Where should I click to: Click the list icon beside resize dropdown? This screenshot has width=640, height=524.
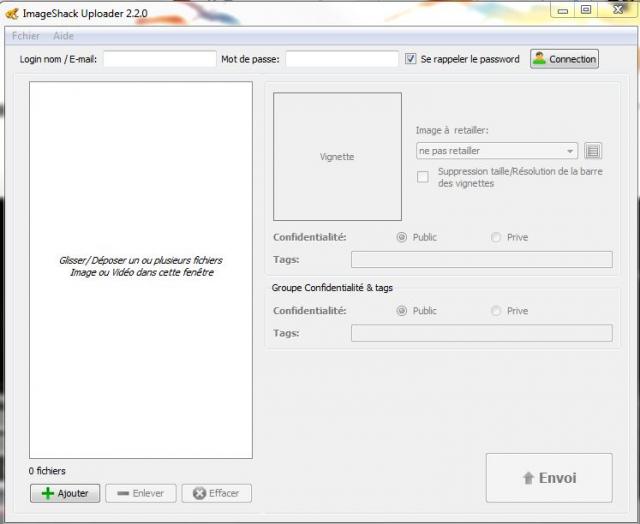tap(593, 151)
